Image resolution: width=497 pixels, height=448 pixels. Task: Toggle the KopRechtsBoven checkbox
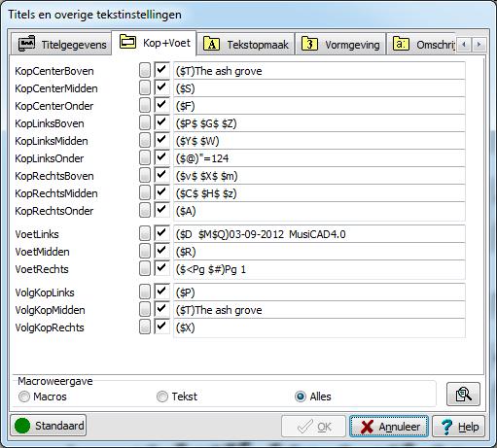point(161,175)
